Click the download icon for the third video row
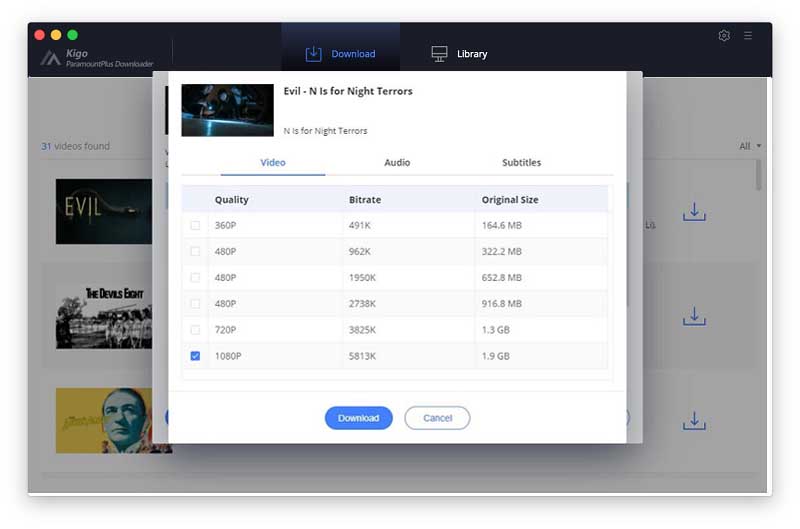Screen dimensions: 800x529 (694, 421)
